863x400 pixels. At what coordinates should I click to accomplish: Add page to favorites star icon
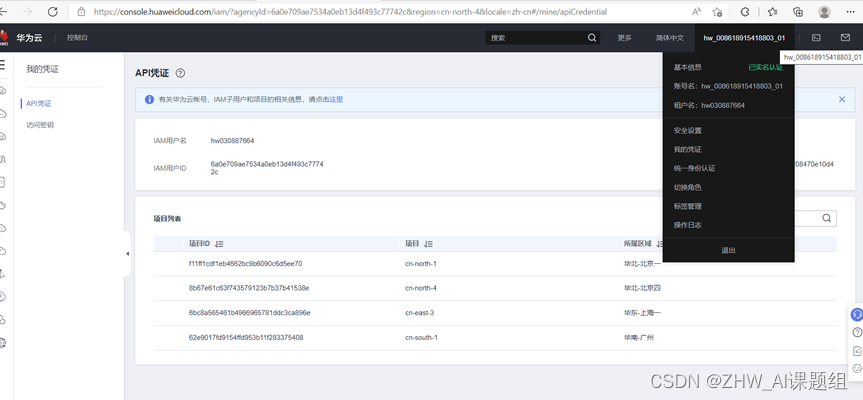(x=717, y=12)
